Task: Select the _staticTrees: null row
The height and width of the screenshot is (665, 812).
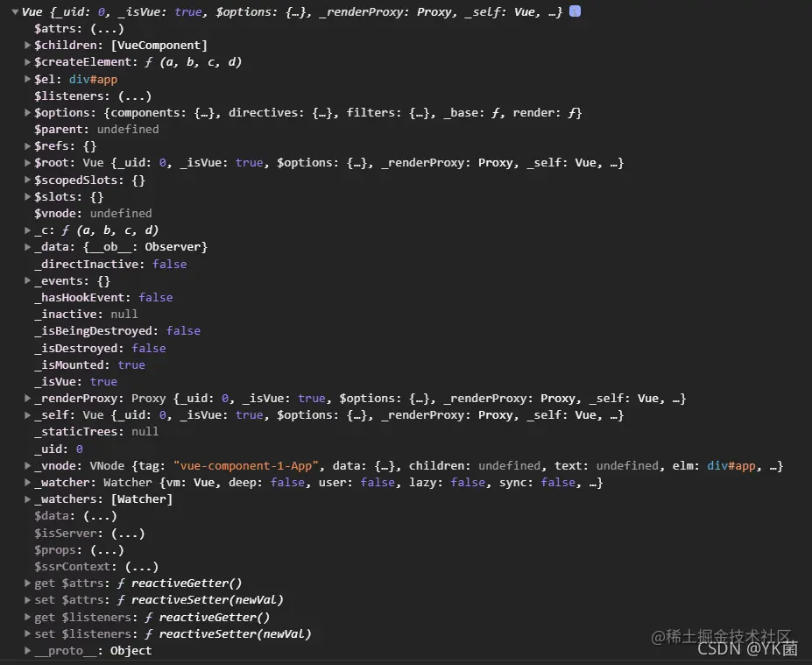Action: 97,431
